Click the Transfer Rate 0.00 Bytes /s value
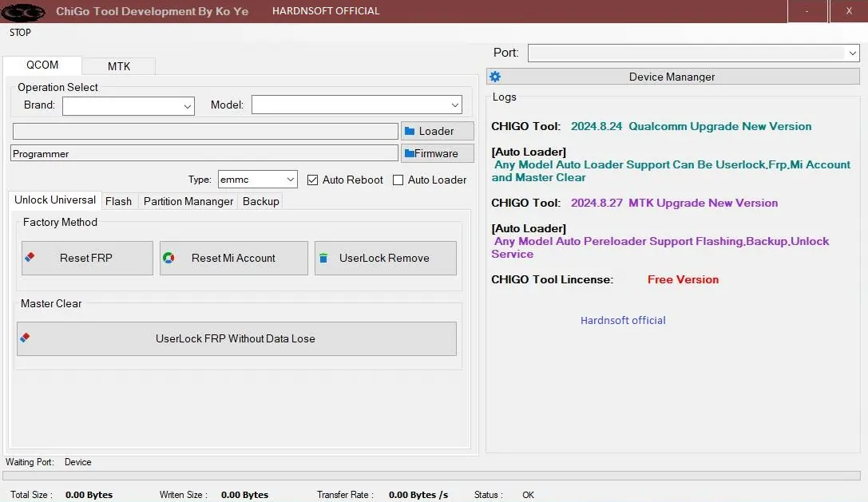Screen dimensions: 868x502 418,495
